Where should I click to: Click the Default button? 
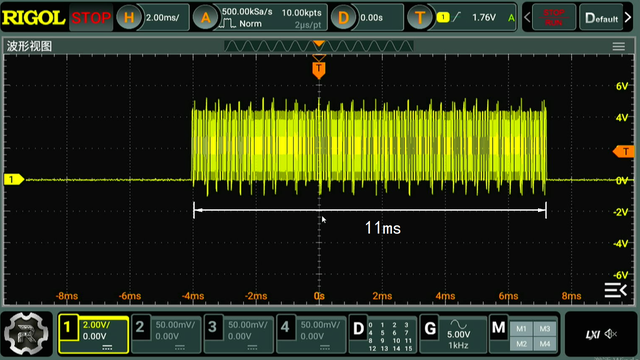601,18
